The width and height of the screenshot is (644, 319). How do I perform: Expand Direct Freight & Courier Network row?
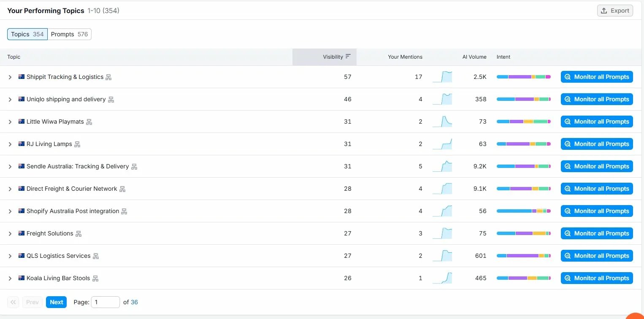[10, 189]
